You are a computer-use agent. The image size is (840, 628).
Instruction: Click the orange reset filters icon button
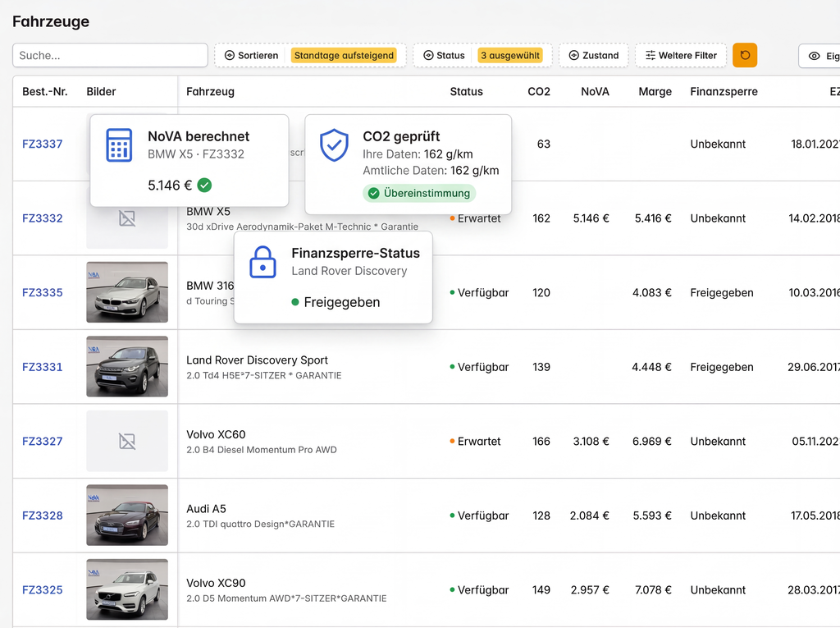click(x=745, y=55)
